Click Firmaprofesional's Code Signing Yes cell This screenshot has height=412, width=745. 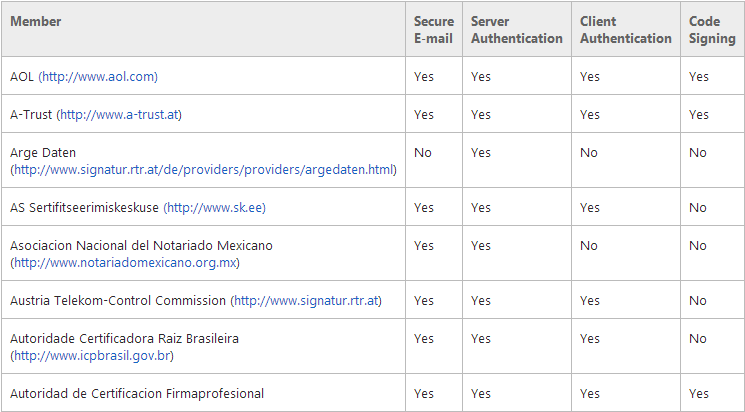tap(712, 393)
